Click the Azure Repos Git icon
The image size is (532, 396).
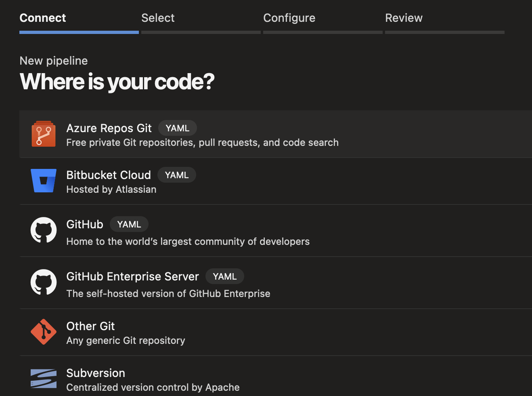[44, 134]
